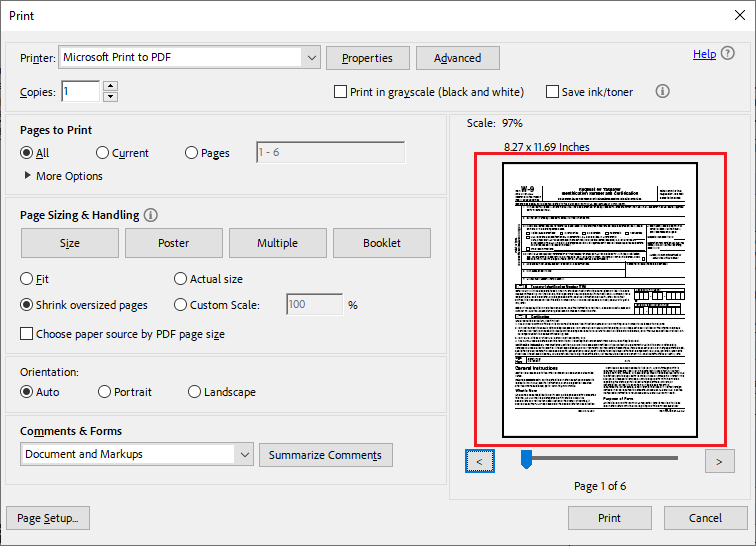Enable Print in grayscale checkbox
The image size is (756, 546).
click(340, 92)
